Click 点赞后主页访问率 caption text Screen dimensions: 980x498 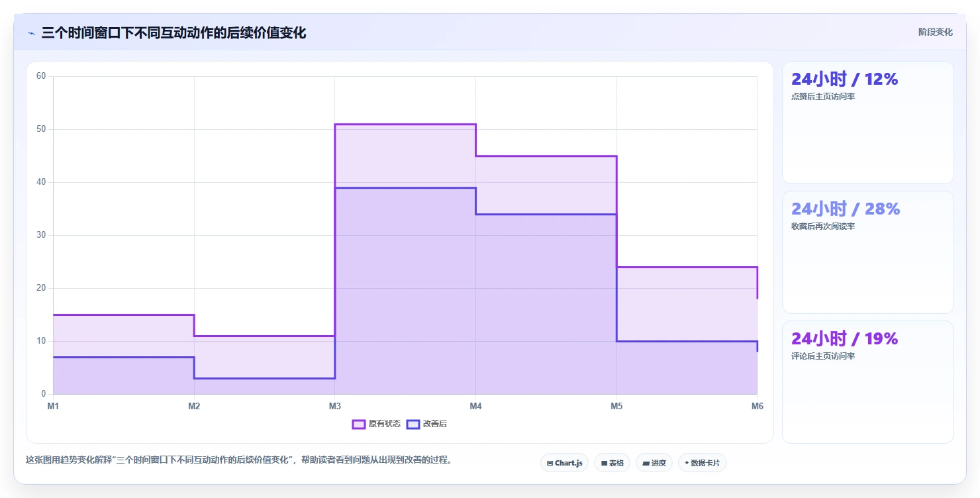823,97
